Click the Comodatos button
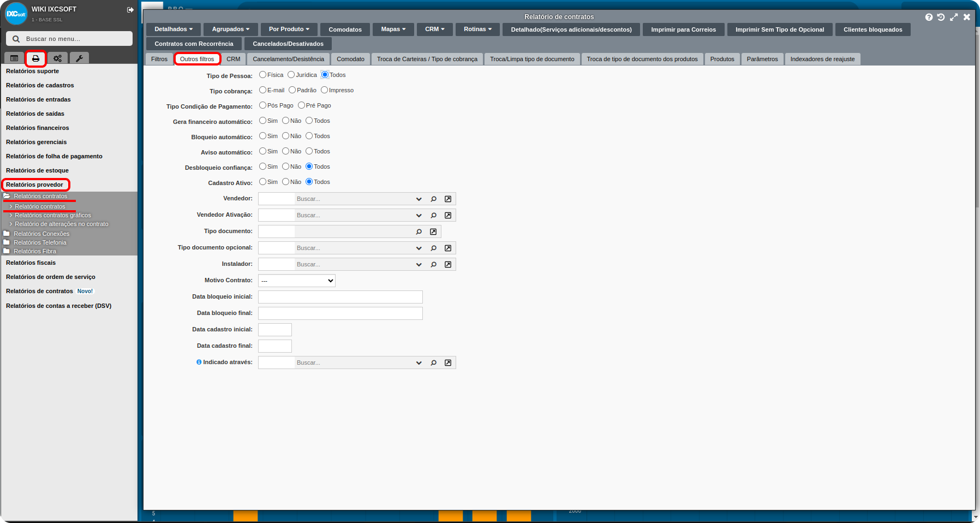The image size is (980, 523). coord(345,29)
